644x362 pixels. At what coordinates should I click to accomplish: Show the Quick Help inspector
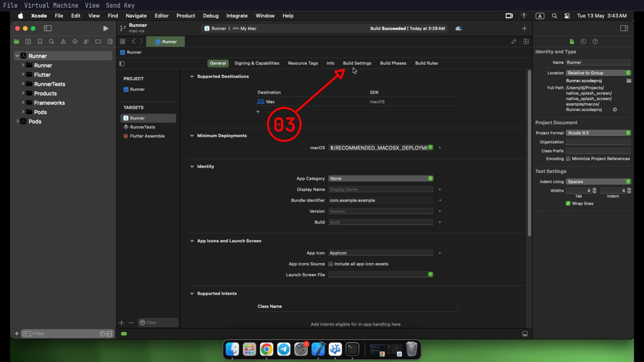[x=595, y=41]
